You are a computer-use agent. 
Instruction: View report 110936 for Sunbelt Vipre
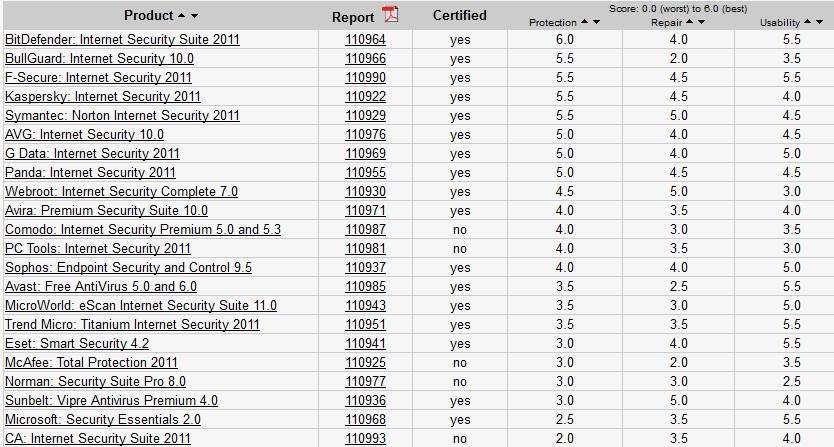[x=365, y=401]
